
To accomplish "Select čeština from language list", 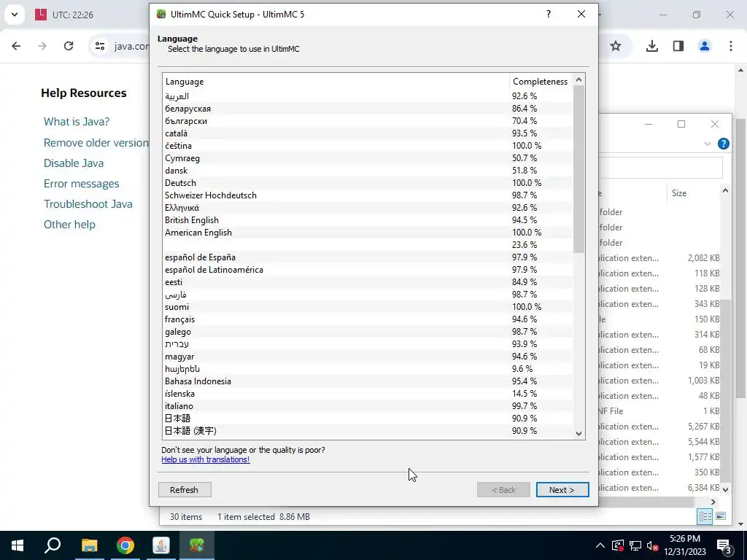I will tap(368, 146).
